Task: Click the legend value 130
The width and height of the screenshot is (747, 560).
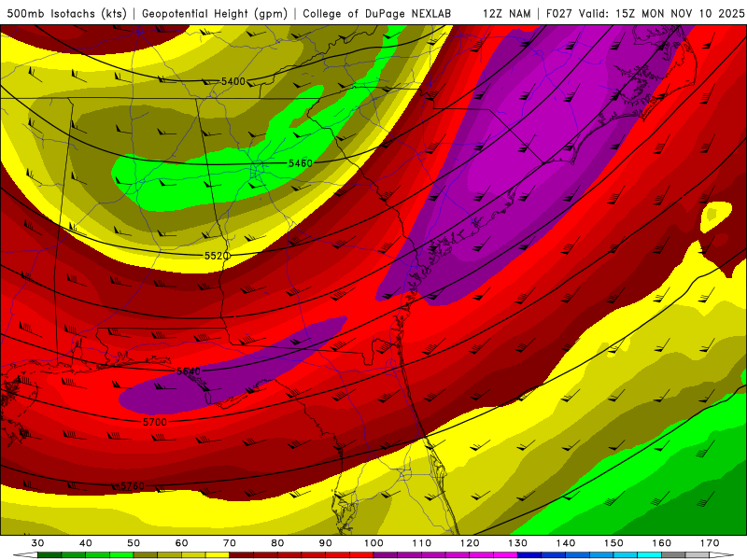Action: [x=518, y=543]
